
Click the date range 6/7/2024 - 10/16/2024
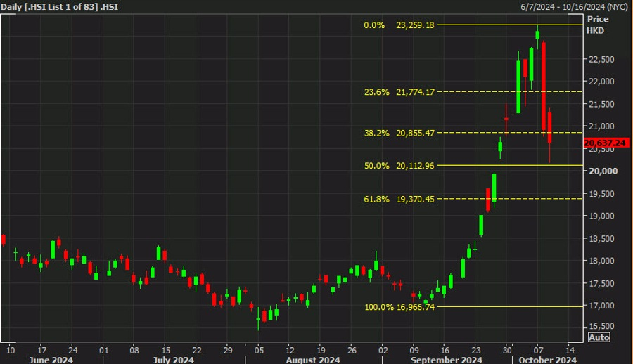click(574, 7)
